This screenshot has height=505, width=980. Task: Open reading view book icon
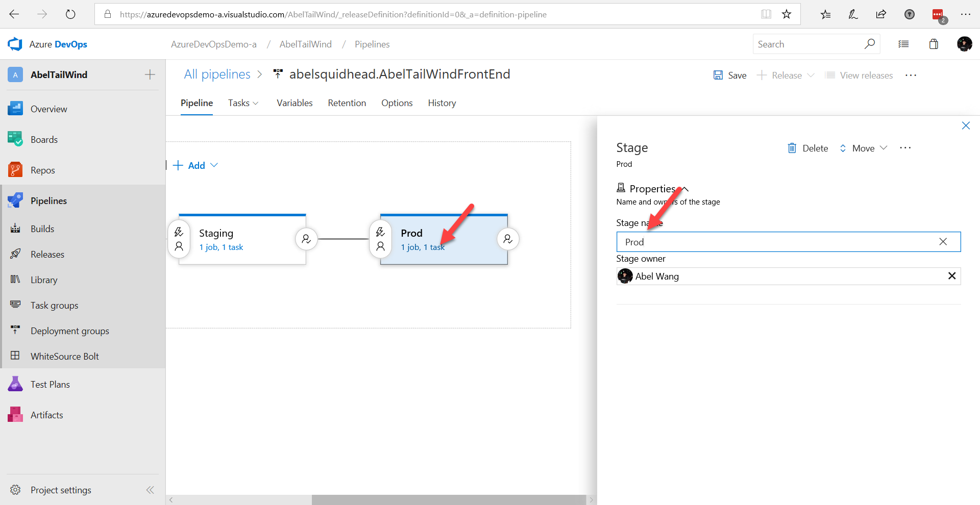pos(766,14)
